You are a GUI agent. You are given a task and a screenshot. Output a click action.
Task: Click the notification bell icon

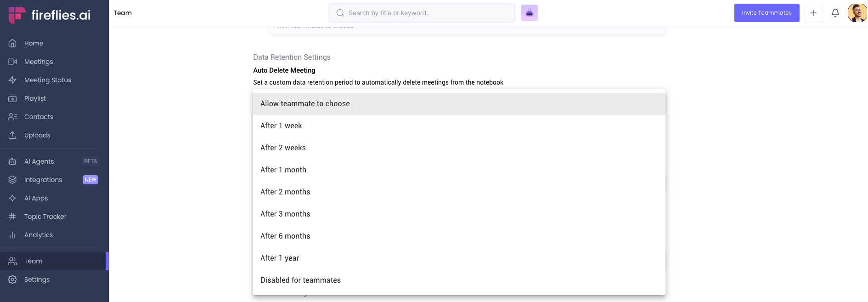coord(835,13)
